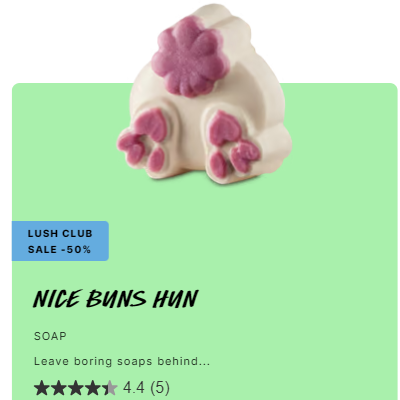Click the word HUN in the title

176,299
